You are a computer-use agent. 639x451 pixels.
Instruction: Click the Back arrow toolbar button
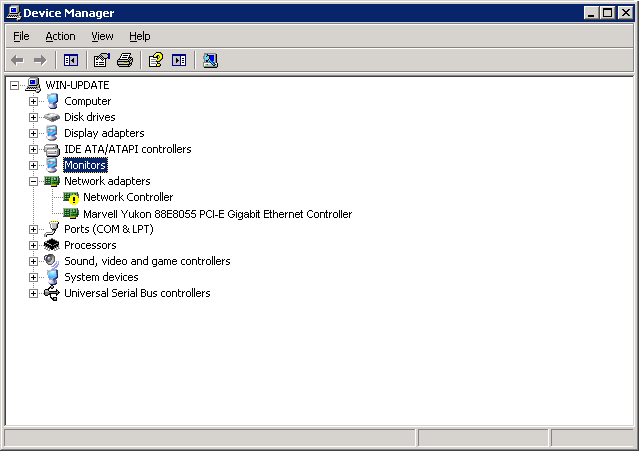(x=17, y=60)
